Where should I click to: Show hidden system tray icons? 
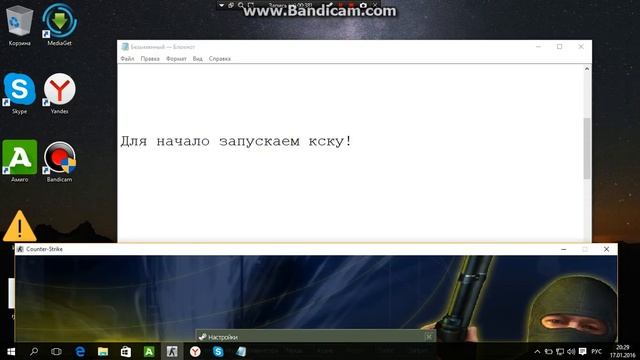[537, 351]
